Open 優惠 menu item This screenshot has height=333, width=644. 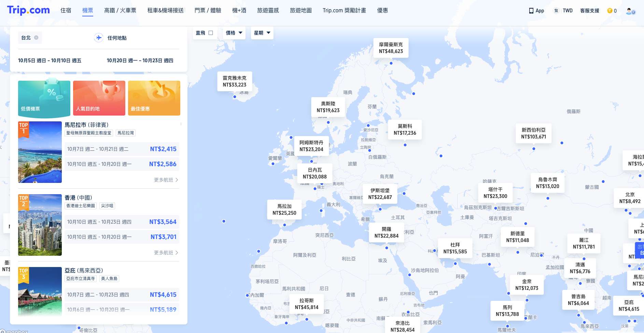click(x=382, y=10)
